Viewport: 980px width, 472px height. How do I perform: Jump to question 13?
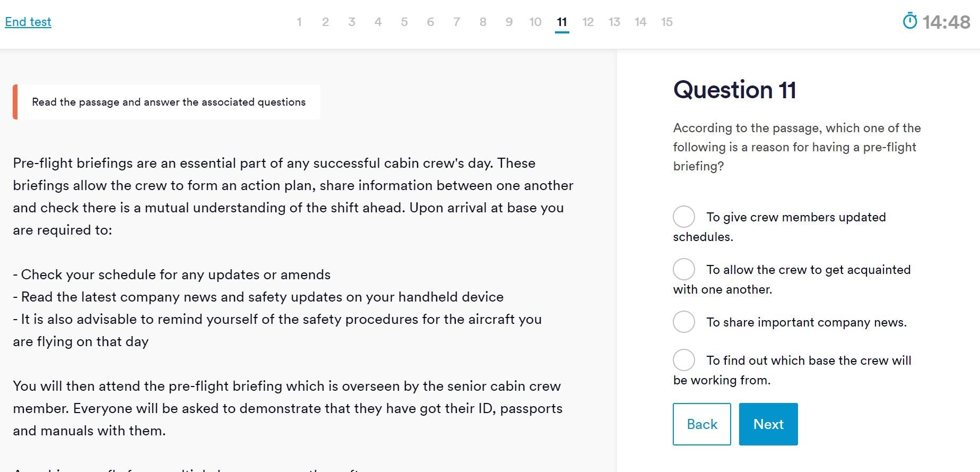point(614,22)
